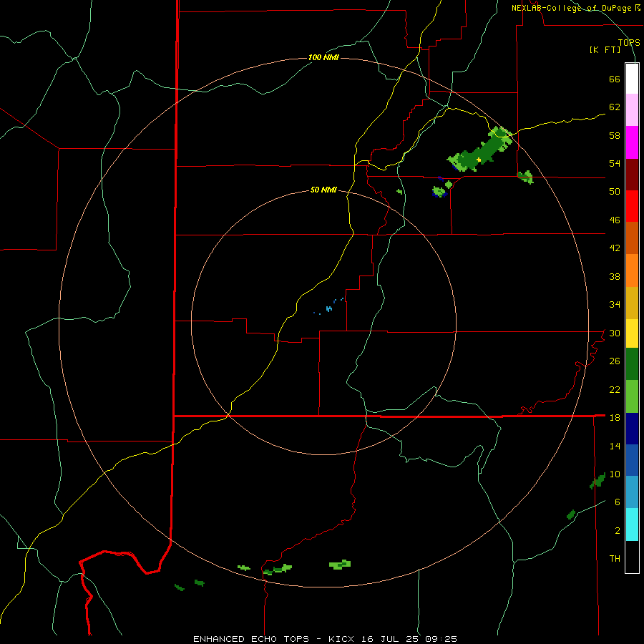This screenshot has height=644, width=644.
Task: Click the light blue 6-10 kft legend swatch
Action: pyautogui.click(x=632, y=492)
